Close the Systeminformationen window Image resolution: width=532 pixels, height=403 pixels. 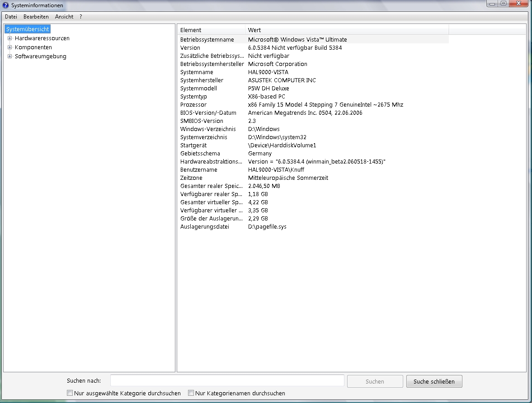coord(519,4)
